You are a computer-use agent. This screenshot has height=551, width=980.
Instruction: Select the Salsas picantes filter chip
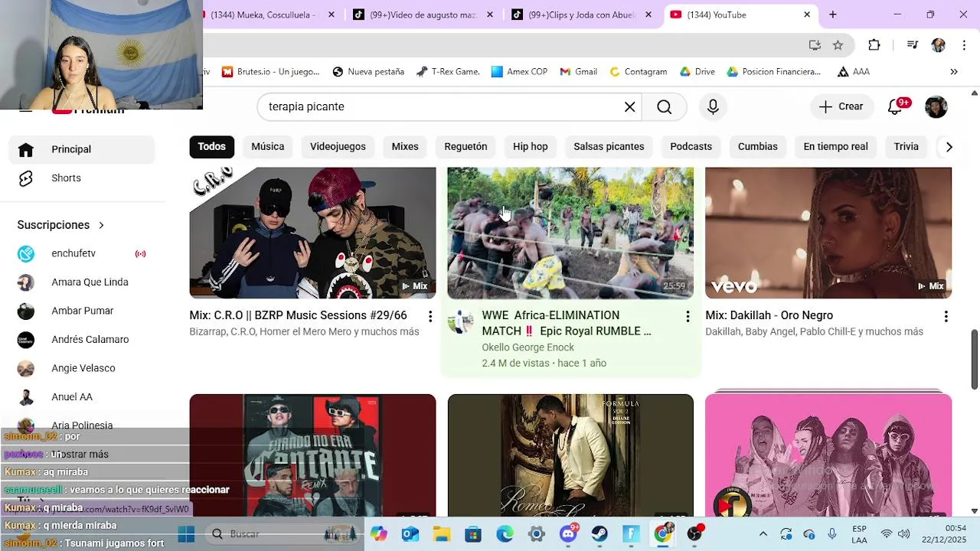[x=609, y=146]
